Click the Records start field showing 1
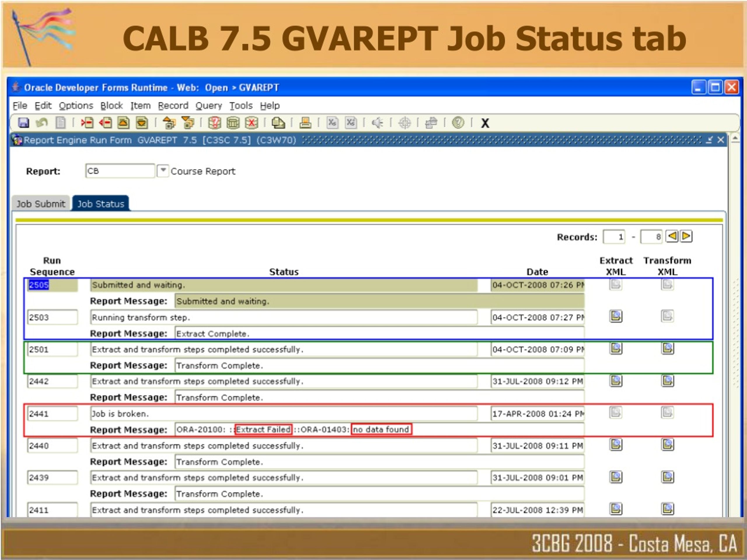Screen dimensions: 747x560 [614, 237]
